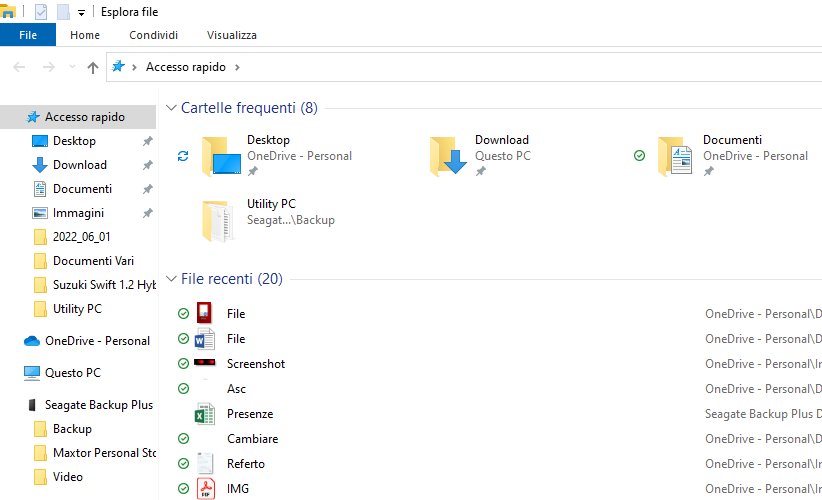
Task: Open the recent locations dropdown arrow
Action: pos(72,67)
